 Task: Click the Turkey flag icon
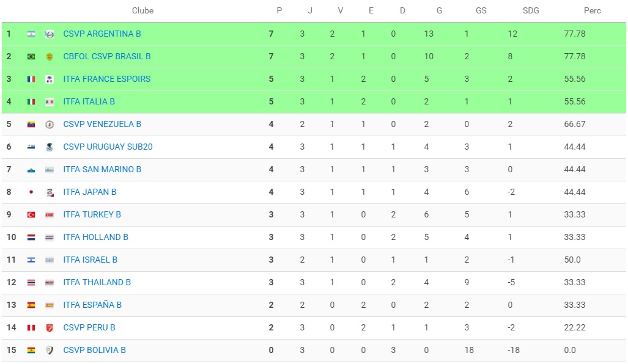[31, 215]
